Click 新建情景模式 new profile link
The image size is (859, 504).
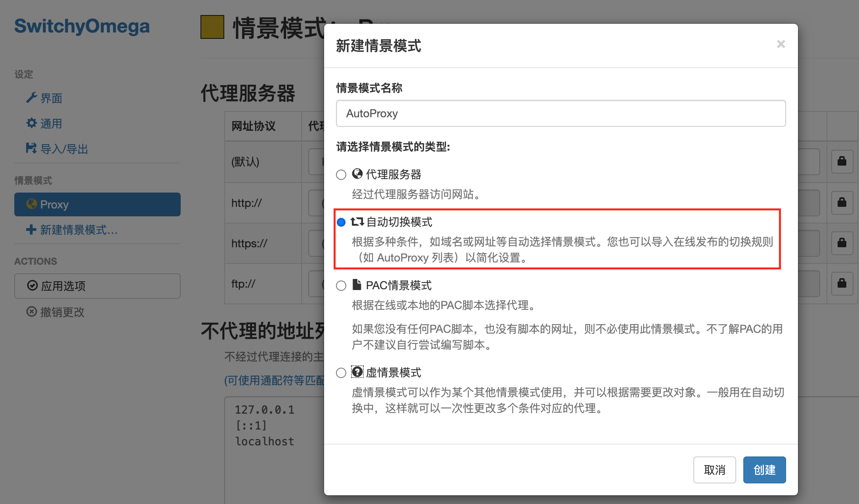click(x=79, y=230)
